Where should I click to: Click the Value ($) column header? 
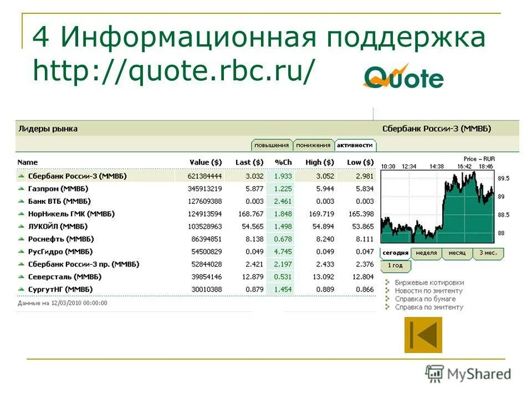[206, 162]
